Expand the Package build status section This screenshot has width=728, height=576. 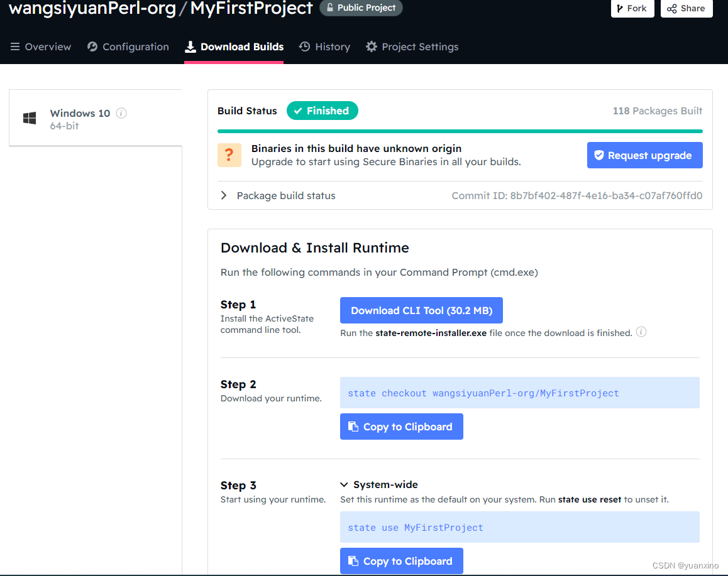click(224, 195)
